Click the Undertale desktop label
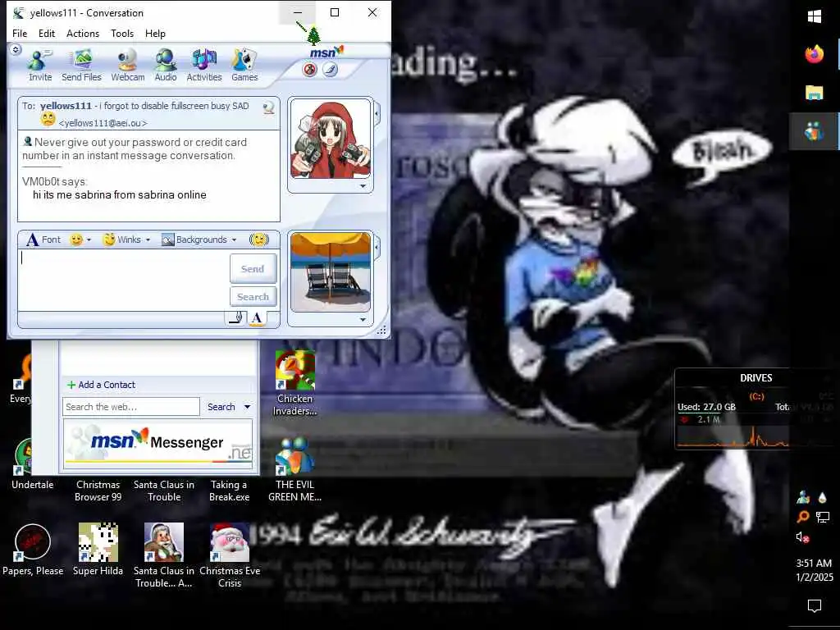This screenshot has width=840, height=630. coord(33,484)
